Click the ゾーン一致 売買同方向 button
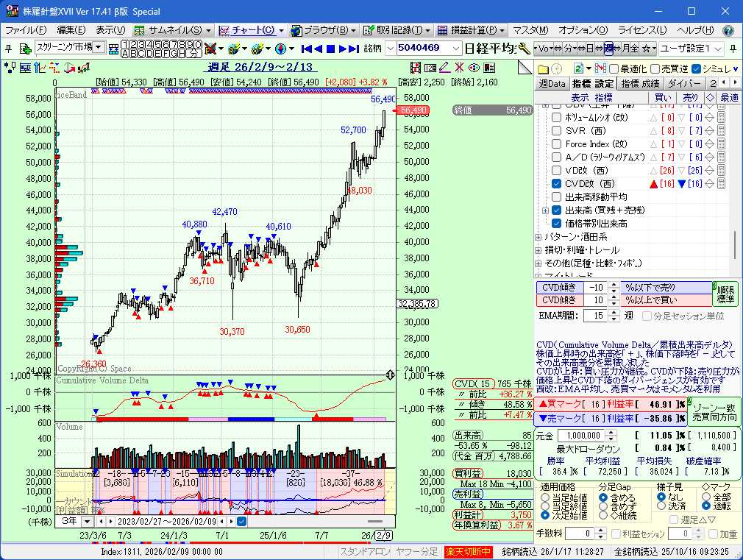 coord(714,411)
